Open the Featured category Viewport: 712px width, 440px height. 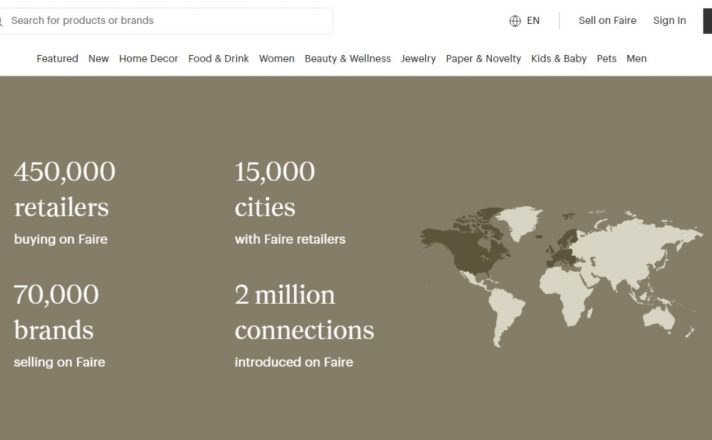(x=57, y=59)
